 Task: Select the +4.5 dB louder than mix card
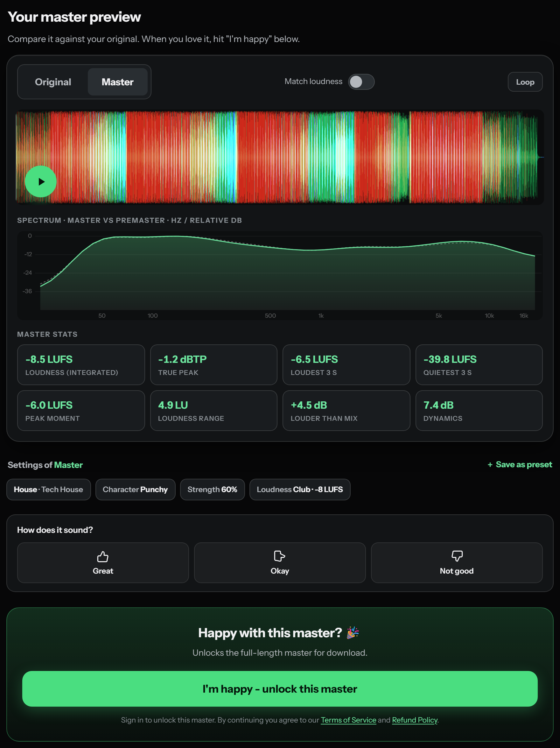coord(346,411)
